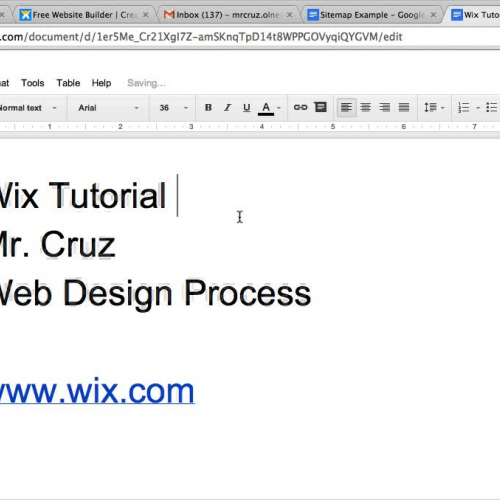This screenshot has width=500, height=500.
Task: Click the Gmail icon on Inbox tab
Action: click(169, 15)
